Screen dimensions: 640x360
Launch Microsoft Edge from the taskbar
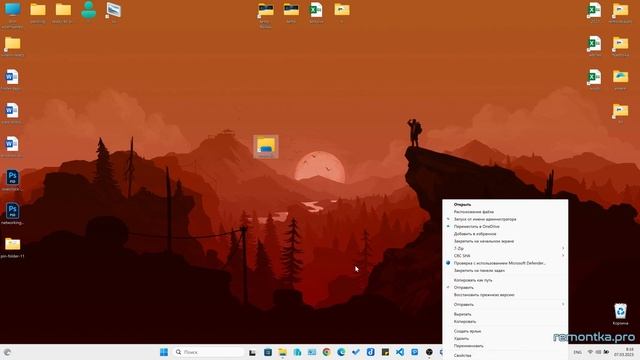point(341,352)
